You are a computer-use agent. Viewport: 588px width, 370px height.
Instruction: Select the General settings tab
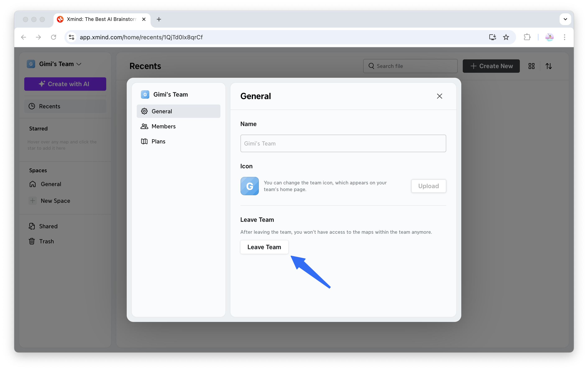pos(179,111)
